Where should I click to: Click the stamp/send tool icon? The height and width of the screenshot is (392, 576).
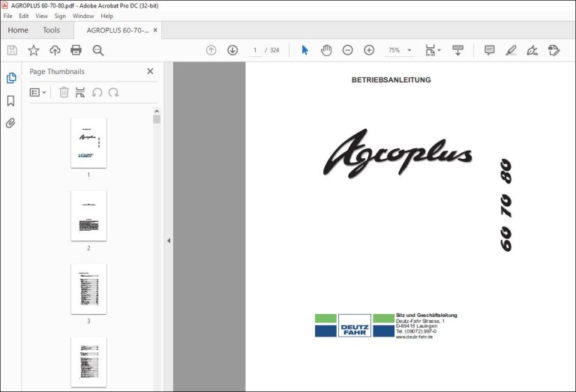click(x=553, y=50)
